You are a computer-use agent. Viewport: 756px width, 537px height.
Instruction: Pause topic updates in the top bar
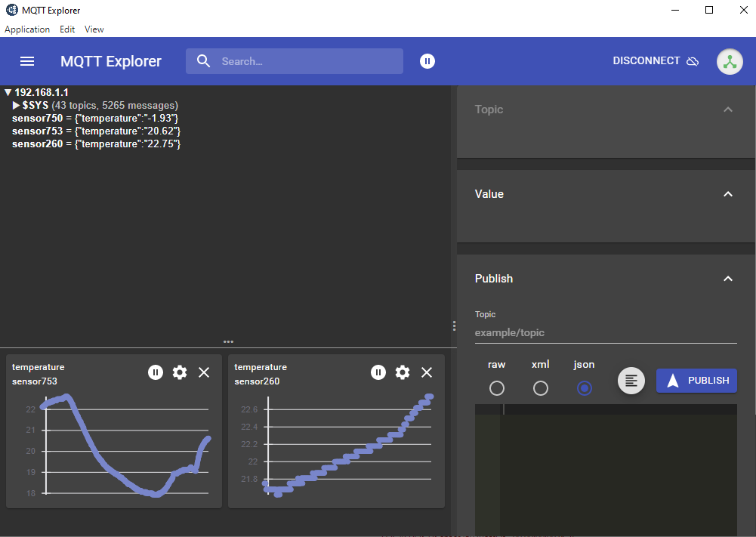coord(427,61)
